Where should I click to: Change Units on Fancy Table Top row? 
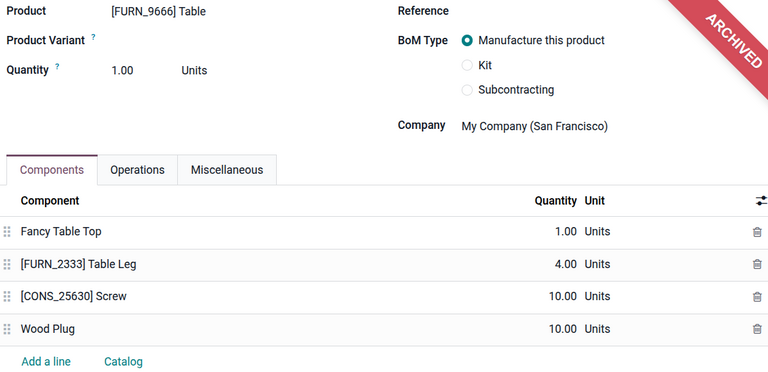[x=598, y=232]
